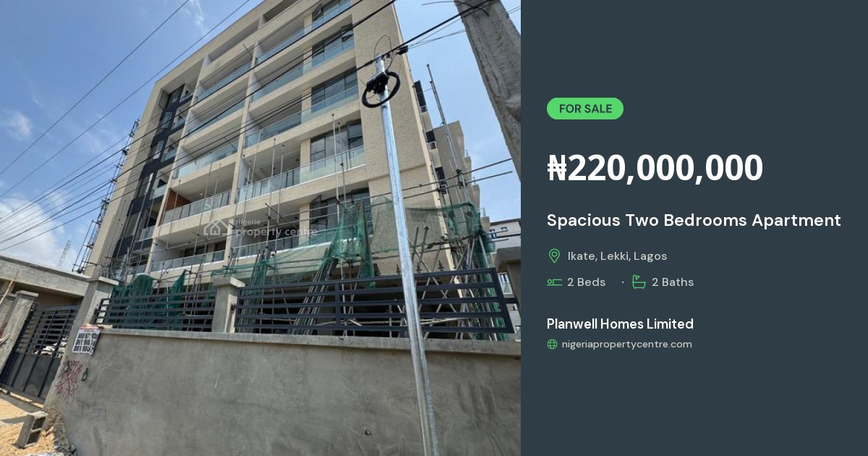The height and width of the screenshot is (456, 868).
Task: Click the bed icon beside 2 Beds
Action: click(x=554, y=282)
